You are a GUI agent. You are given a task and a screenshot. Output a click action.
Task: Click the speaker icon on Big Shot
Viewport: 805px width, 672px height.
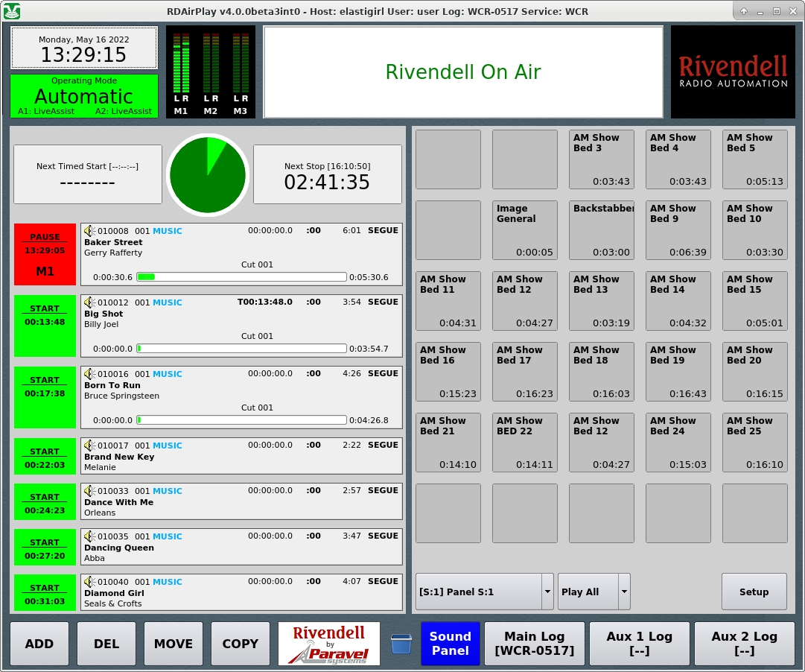pyautogui.click(x=89, y=302)
